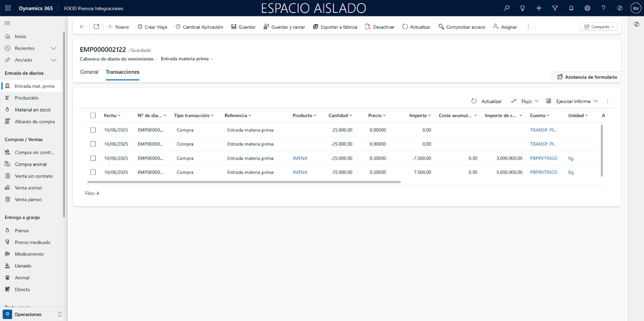Click the search magnifier icon in header
The width and height of the screenshot is (644, 321).
(x=506, y=8)
